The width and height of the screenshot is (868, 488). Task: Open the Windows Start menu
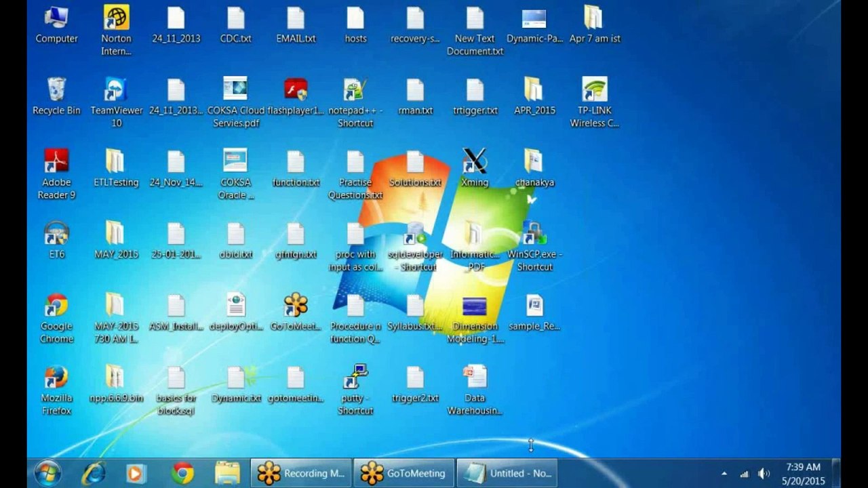click(47, 473)
